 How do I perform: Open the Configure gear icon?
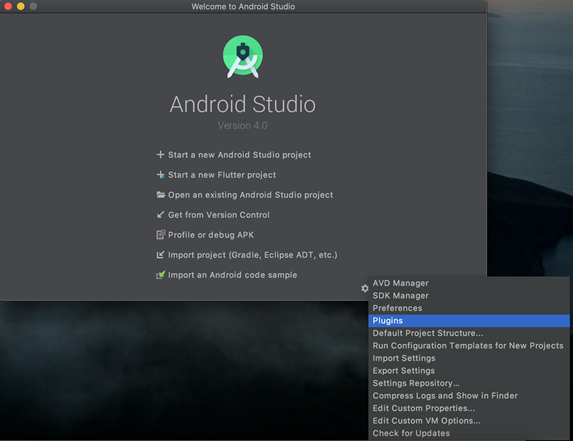[x=364, y=288]
